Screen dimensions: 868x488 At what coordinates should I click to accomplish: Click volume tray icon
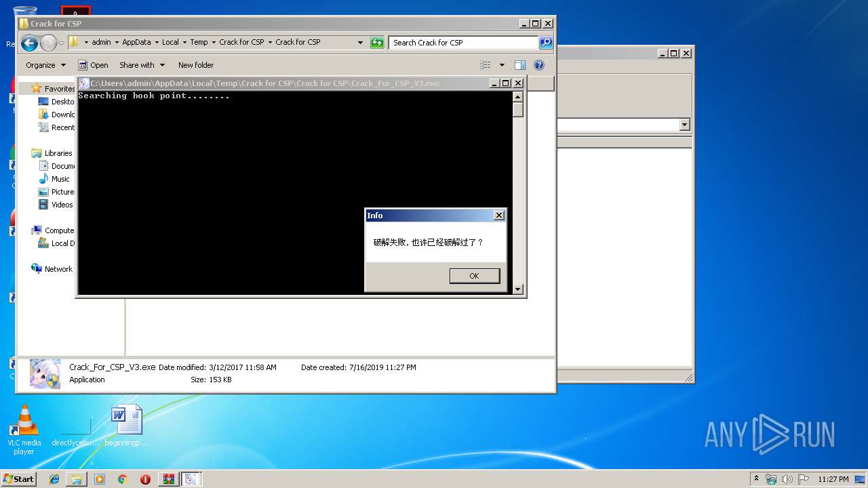click(787, 479)
